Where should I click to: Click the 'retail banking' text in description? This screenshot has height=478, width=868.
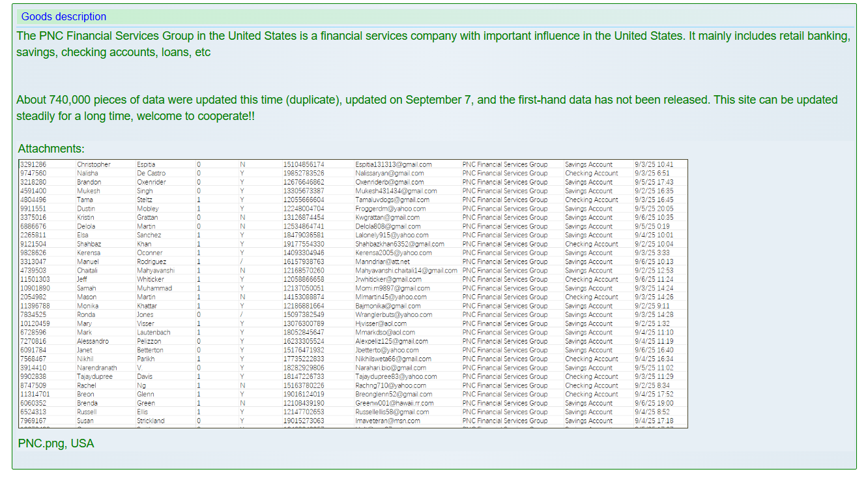coord(816,37)
